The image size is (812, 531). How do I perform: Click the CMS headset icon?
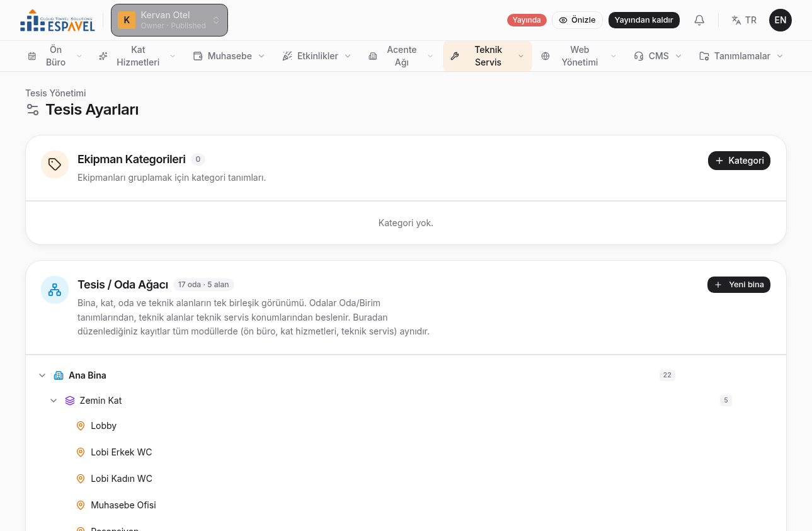tap(639, 56)
